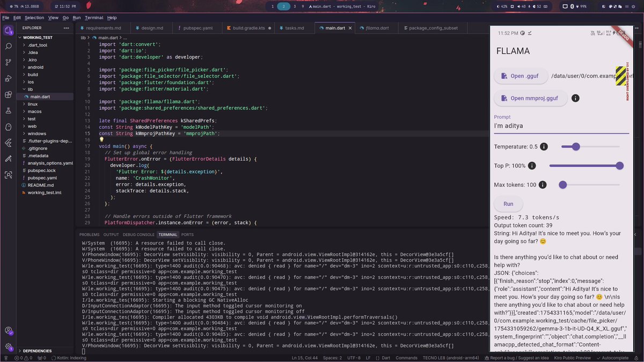Screen dimensions: 644x362
Task: Open the Selection menu
Action: (34, 18)
